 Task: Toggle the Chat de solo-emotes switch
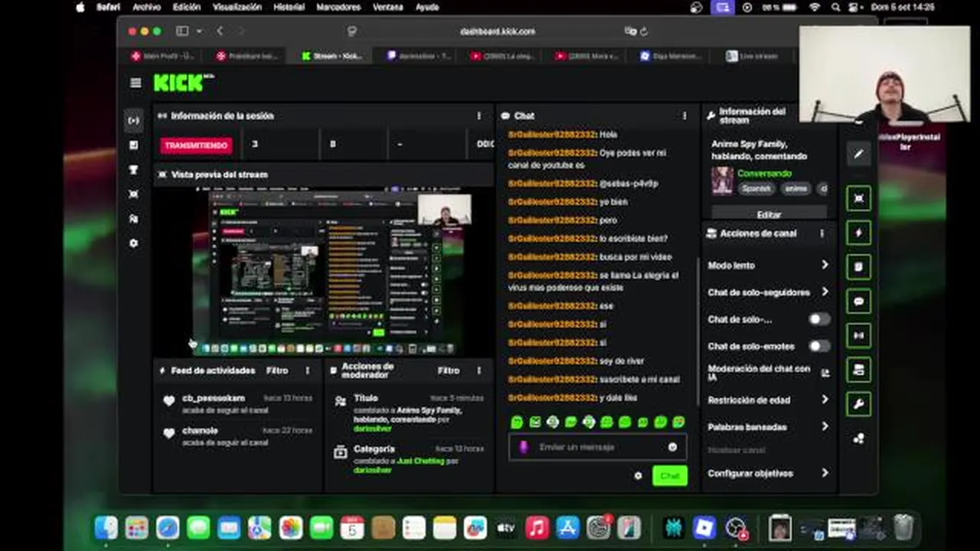pos(818,346)
